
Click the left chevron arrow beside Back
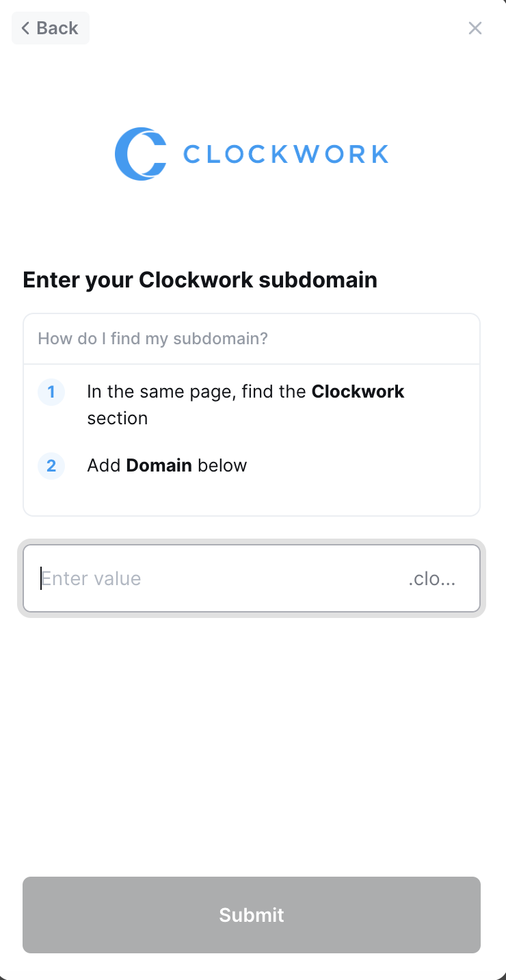point(25,28)
